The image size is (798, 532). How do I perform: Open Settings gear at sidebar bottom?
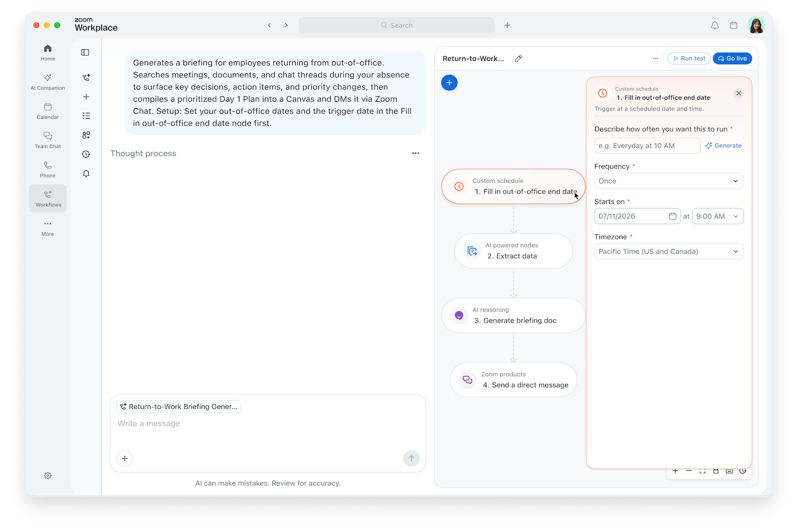pos(48,476)
